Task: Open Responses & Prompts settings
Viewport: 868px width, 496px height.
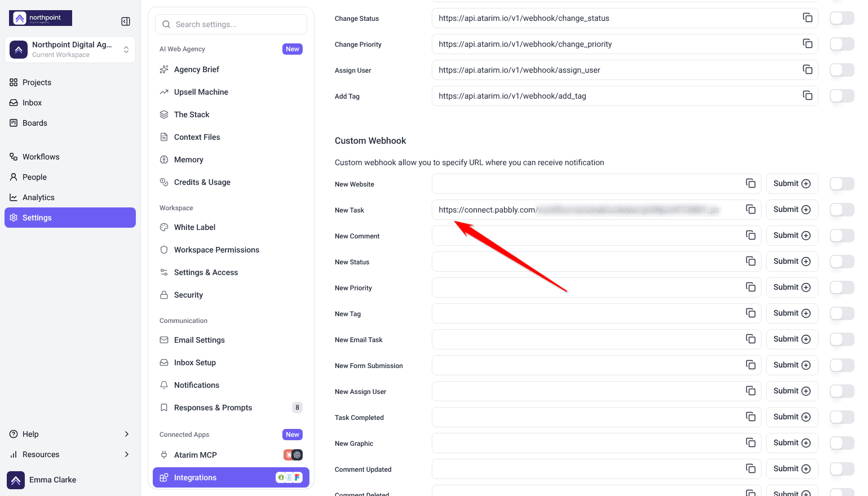Action: point(231,408)
